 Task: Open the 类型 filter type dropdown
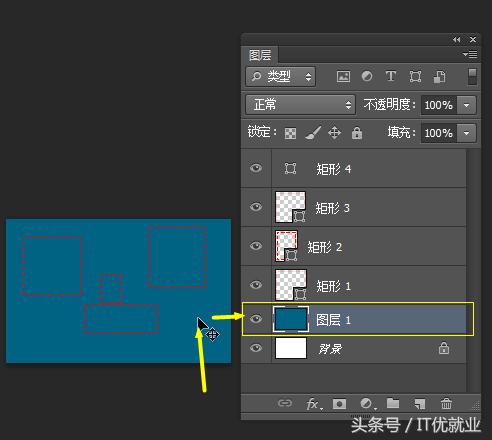281,77
